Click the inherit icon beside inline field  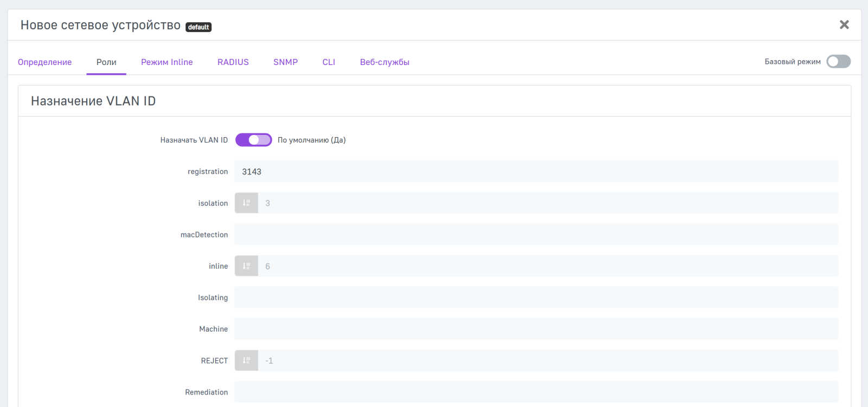click(x=246, y=266)
